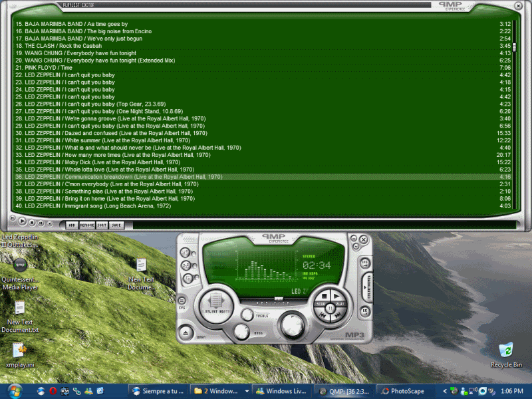Expand the Color Themes side panel
This screenshot has width=532, height=399.
click(x=368, y=287)
